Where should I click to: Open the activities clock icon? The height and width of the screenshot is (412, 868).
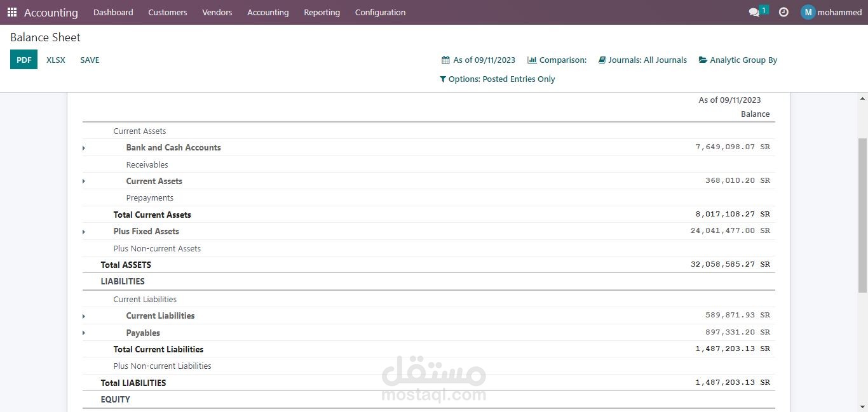click(x=783, y=12)
